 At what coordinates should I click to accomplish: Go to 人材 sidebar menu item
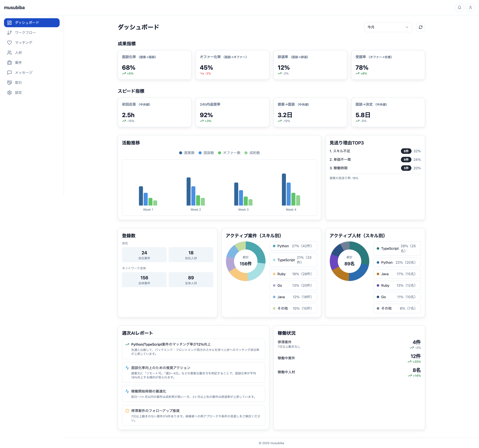(18, 53)
